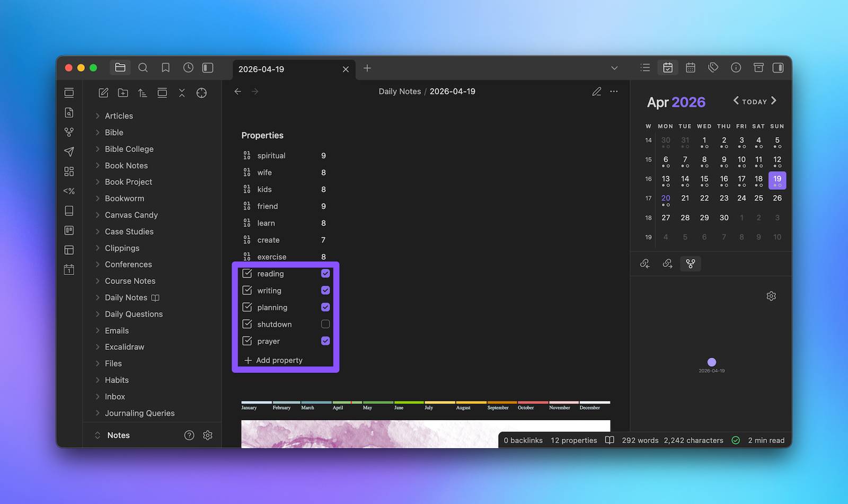The image size is (848, 504).
Task: Create a new note with the pencil icon
Action: [103, 93]
